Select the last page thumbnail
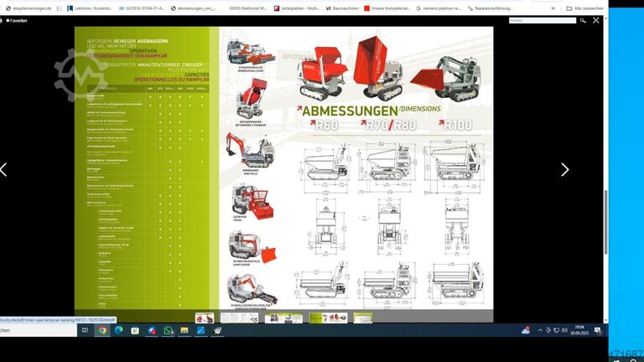 tap(362, 318)
